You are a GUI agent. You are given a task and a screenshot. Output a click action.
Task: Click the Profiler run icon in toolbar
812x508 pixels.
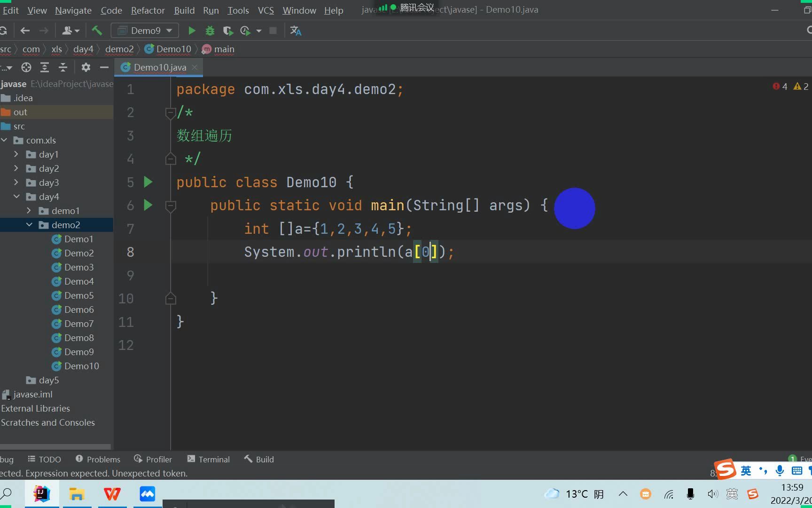point(245,31)
